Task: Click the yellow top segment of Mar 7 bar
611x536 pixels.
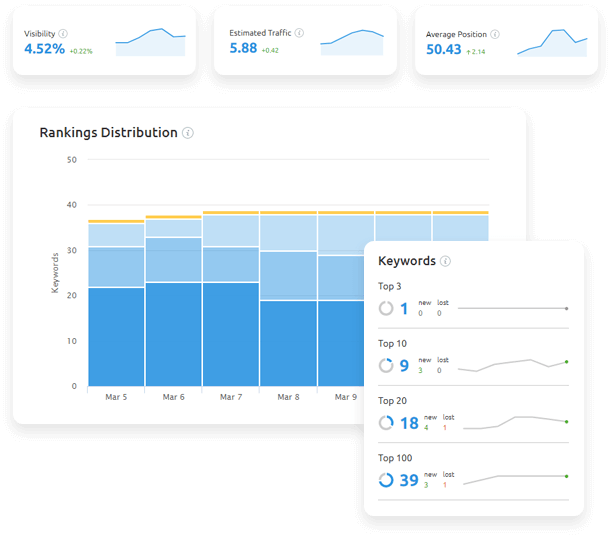Action: pos(231,213)
